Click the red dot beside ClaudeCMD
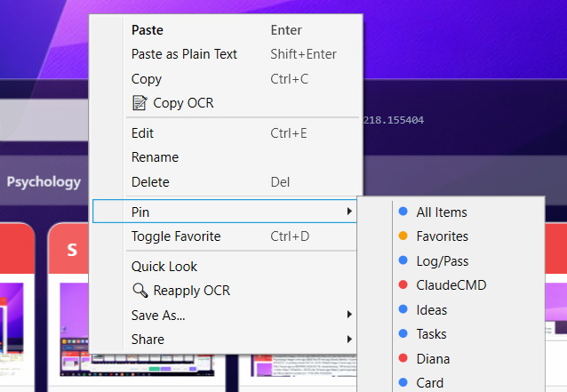This screenshot has height=392, width=567. coord(403,285)
